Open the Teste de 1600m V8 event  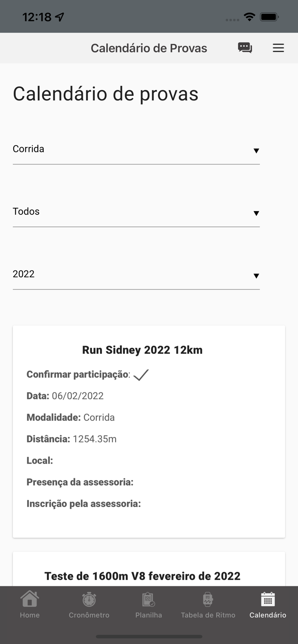click(x=142, y=576)
